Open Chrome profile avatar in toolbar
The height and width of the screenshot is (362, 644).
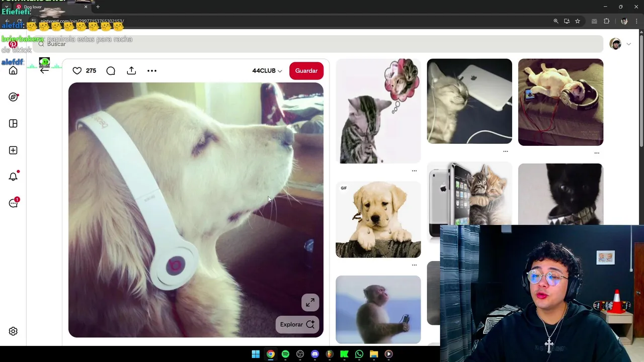tap(624, 21)
